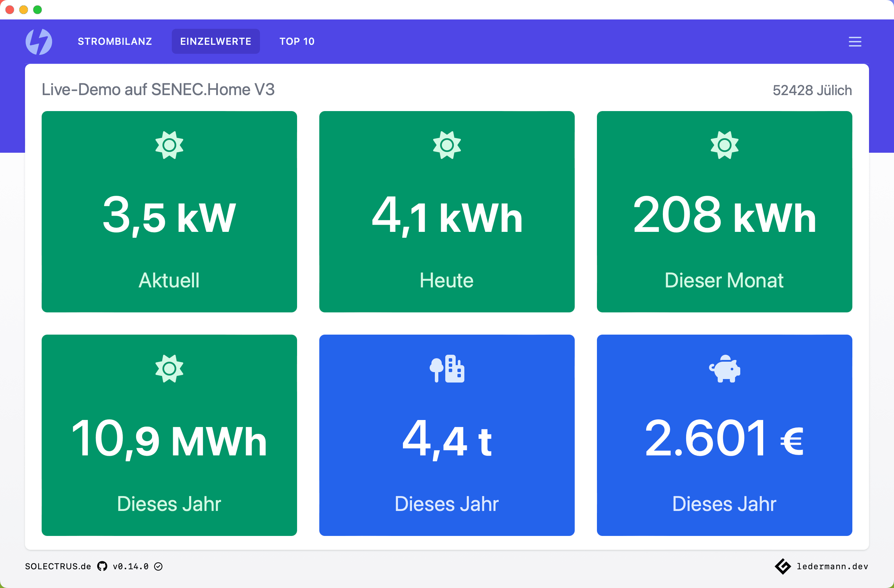Open the SOLECTRUS.de footer link
The width and height of the screenshot is (894, 588).
58,566
